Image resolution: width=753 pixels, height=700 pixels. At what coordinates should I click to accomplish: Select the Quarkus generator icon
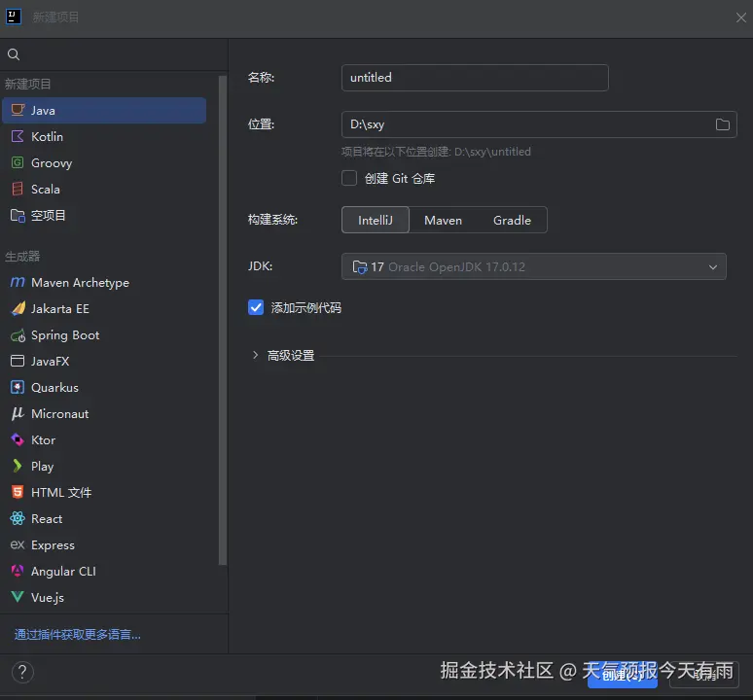click(18, 387)
